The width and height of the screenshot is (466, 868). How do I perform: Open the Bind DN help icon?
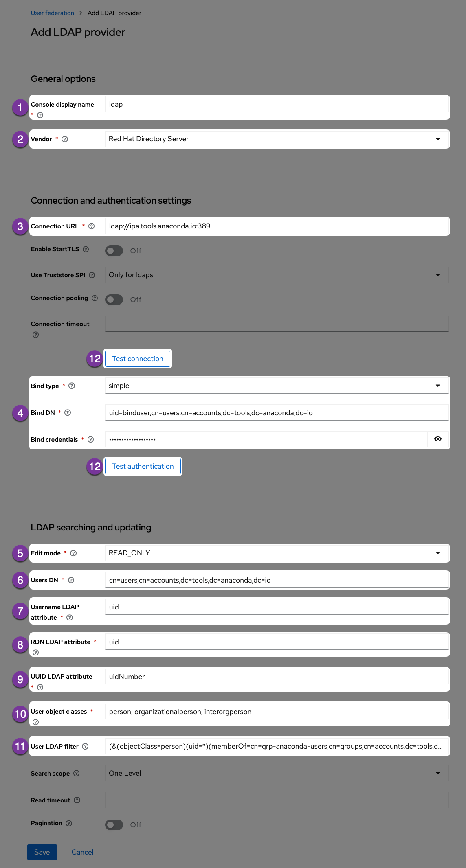[x=68, y=412]
